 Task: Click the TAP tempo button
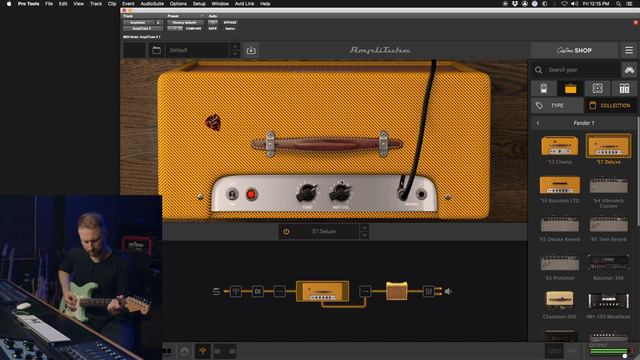pos(572,351)
